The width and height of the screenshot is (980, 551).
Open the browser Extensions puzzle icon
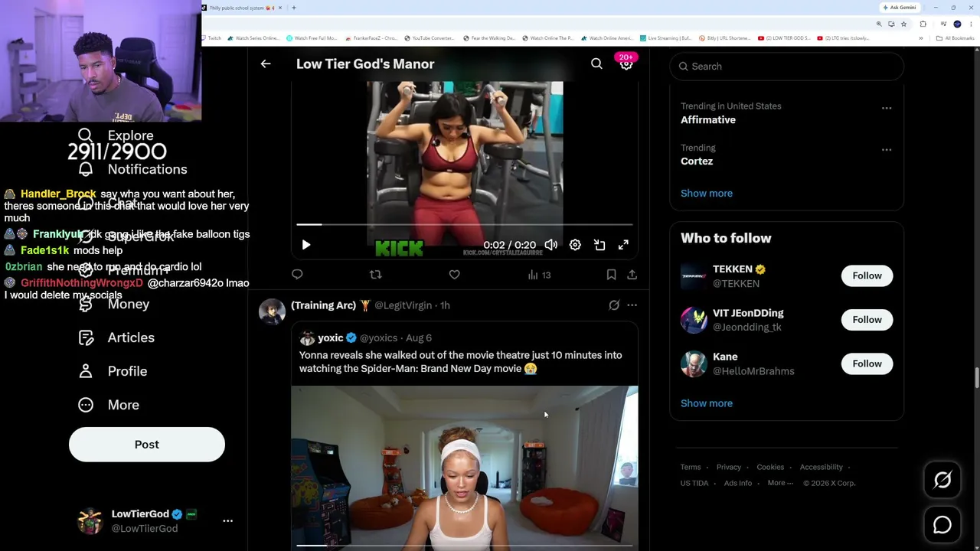923,24
